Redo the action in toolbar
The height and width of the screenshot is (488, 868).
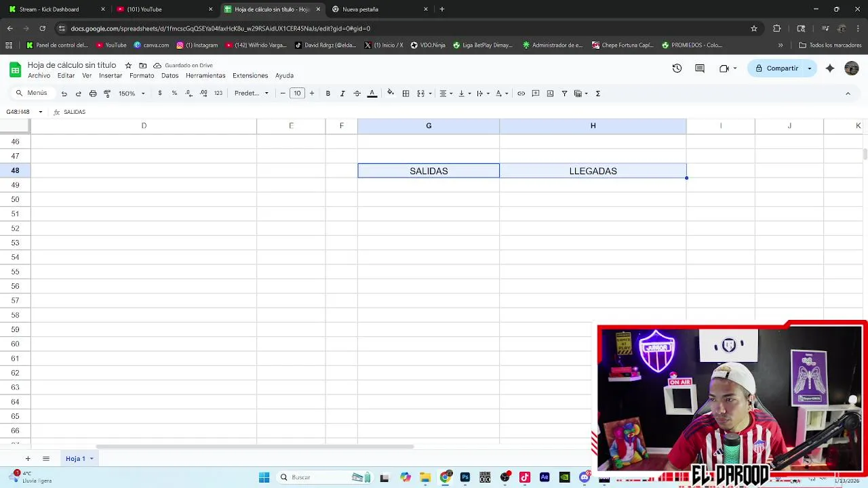point(78,94)
